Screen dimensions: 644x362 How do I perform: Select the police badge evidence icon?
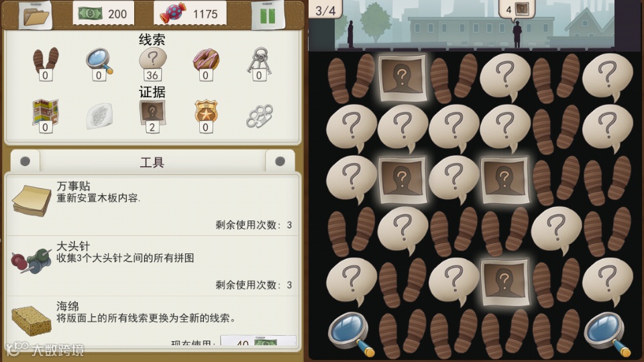pyautogui.click(x=206, y=116)
